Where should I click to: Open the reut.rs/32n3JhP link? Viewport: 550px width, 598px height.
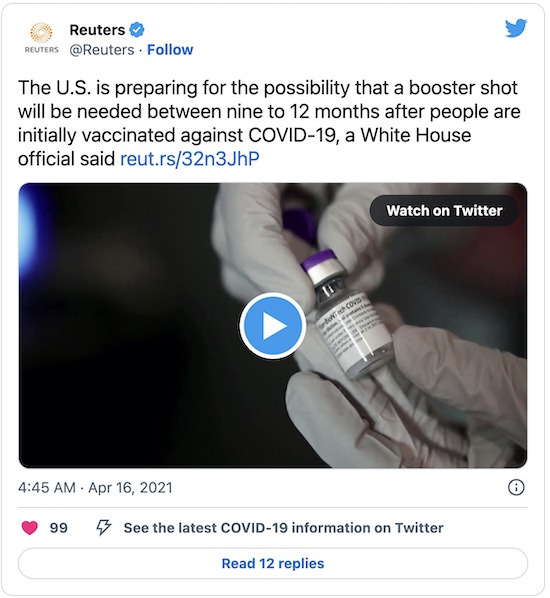[190, 159]
